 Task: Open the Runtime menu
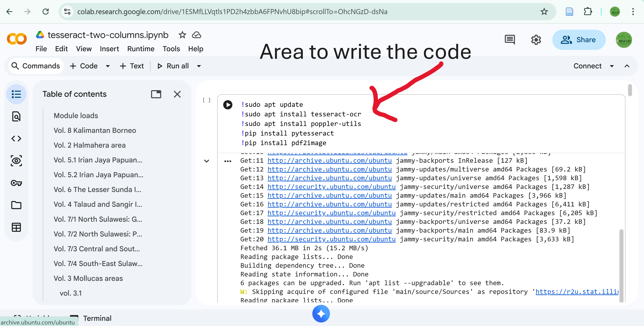141,49
